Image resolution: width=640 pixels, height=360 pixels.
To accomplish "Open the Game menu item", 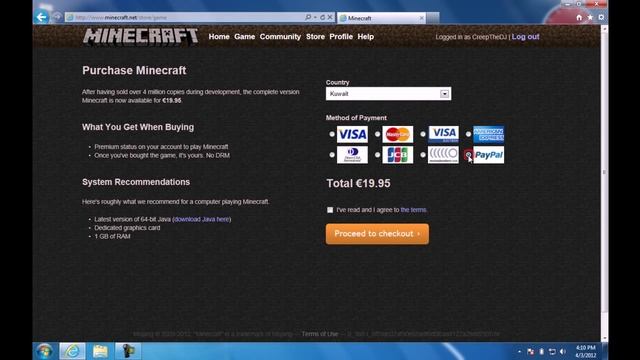I will coord(244,37).
